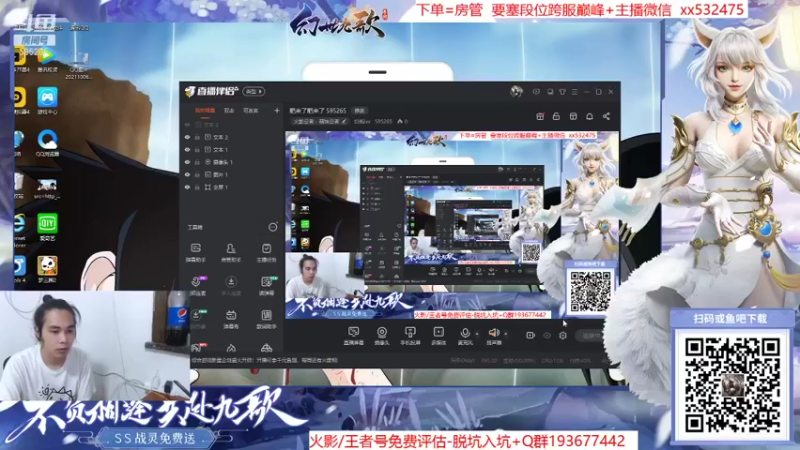The height and width of the screenshot is (450, 800).
Task: Toggle lock on 文本 1 source
Action: pos(197,149)
